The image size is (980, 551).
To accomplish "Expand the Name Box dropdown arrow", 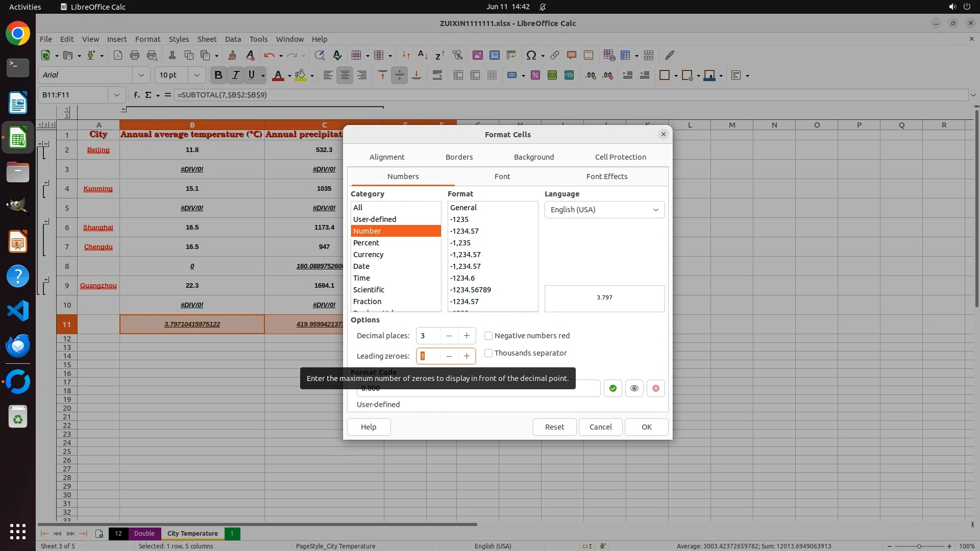I will point(116,95).
